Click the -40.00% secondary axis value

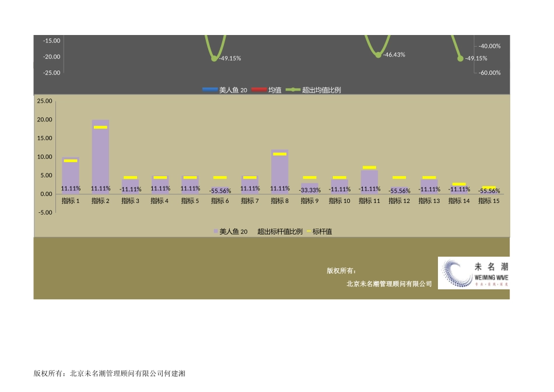coord(490,46)
